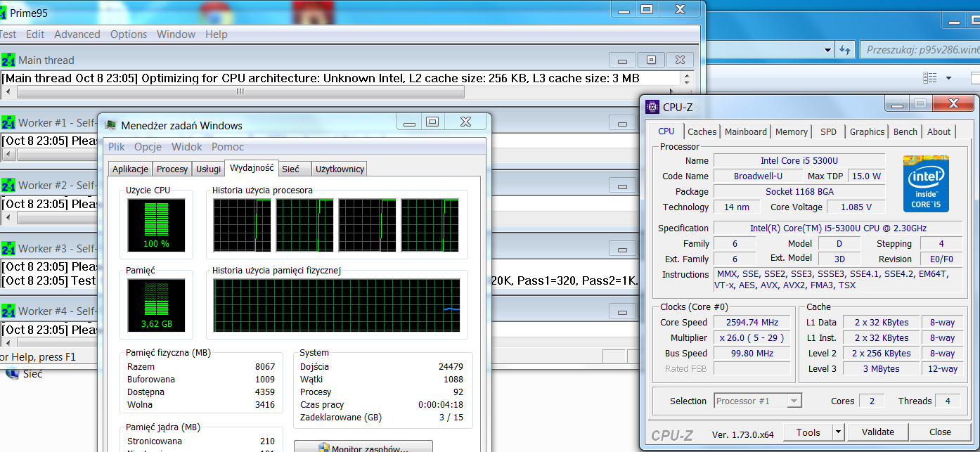980x452 pixels.
Task: Switch to the About tab in CPU-Z
Action: [x=939, y=131]
